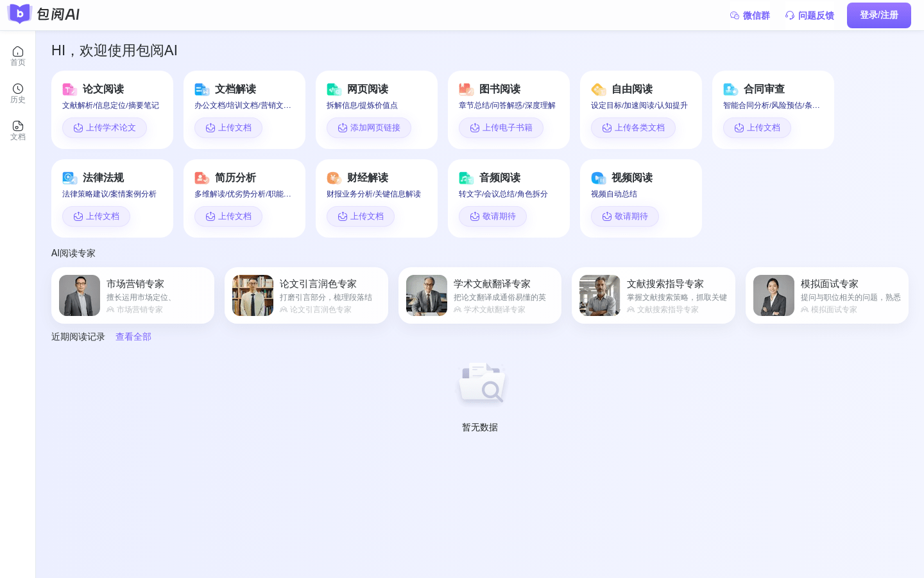The width and height of the screenshot is (924, 578).
Task: Open the 模拟面试专家 title
Action: 830,284
